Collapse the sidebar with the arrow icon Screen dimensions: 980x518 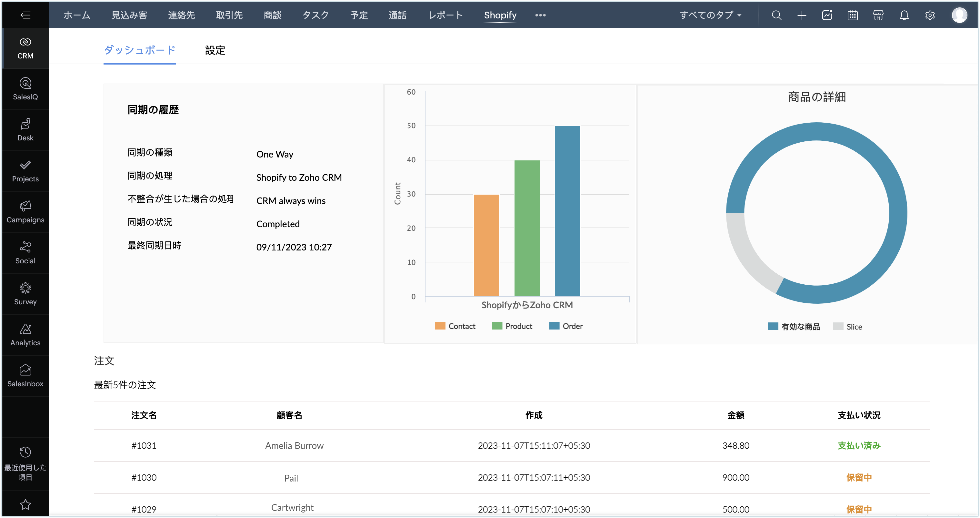pyautogui.click(x=25, y=15)
